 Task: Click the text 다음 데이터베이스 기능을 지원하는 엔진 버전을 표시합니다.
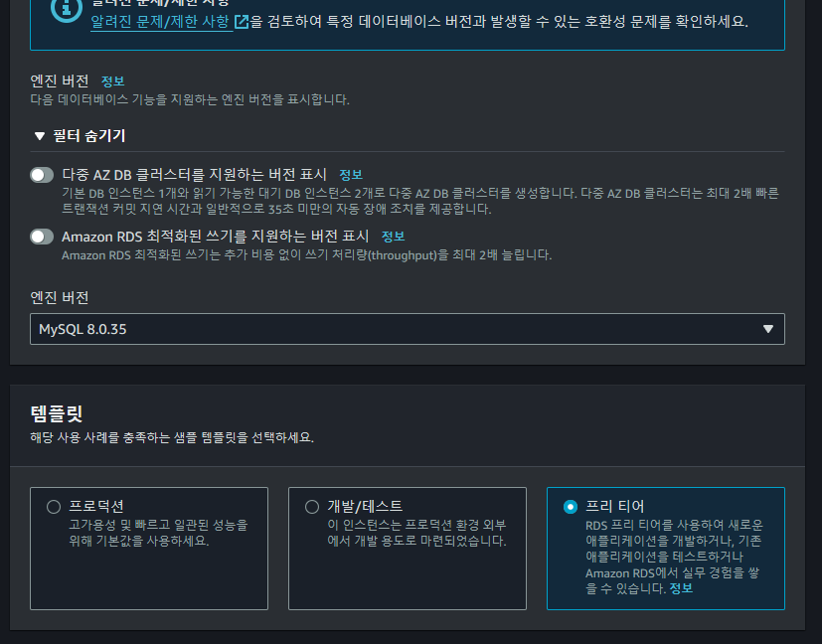(x=190, y=99)
